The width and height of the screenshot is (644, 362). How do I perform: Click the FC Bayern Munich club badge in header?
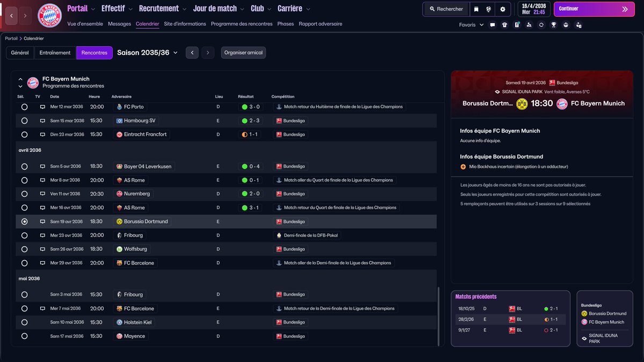coord(49,16)
